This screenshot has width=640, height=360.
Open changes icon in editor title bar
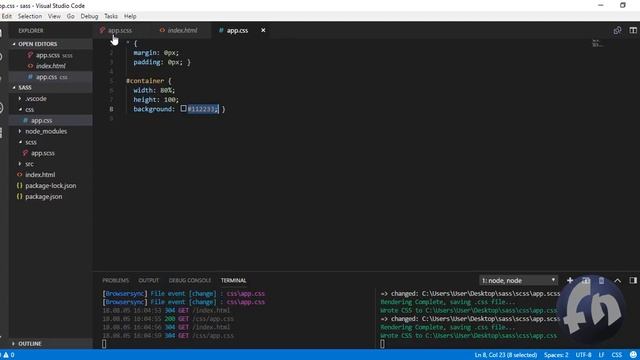617,31
